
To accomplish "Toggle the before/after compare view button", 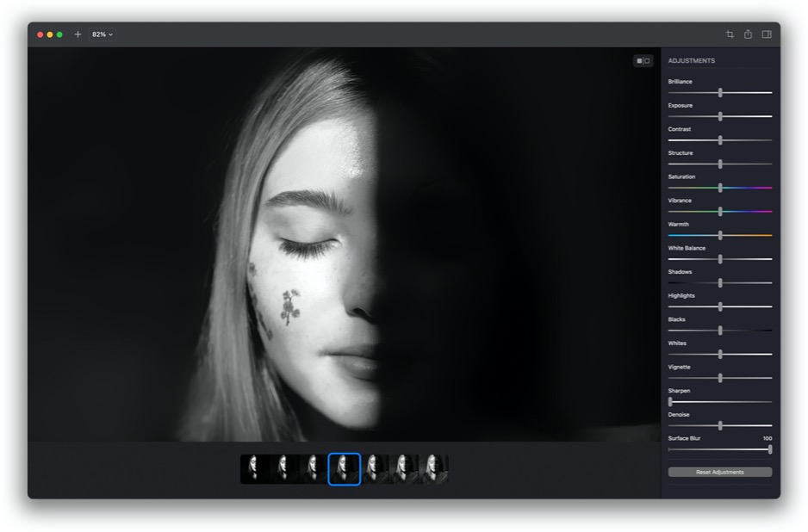I will click(643, 61).
